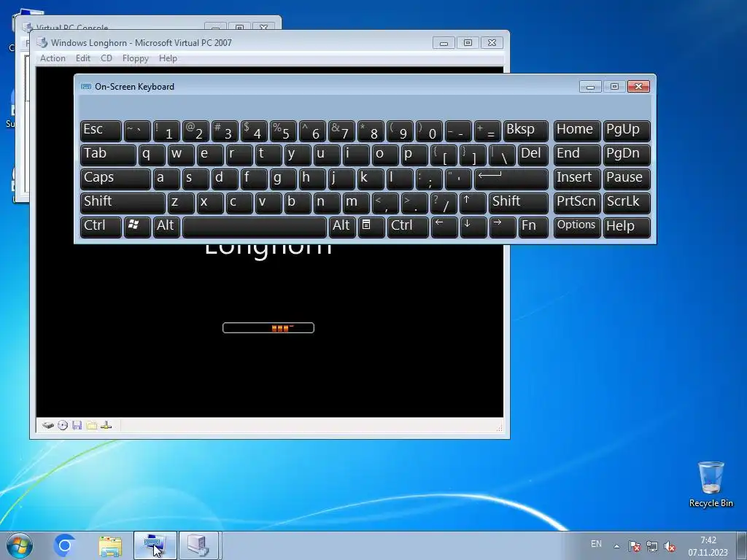Viewport: 747px width, 560px height.
Task: Show hidden tray icons arrow
Action: (x=616, y=546)
